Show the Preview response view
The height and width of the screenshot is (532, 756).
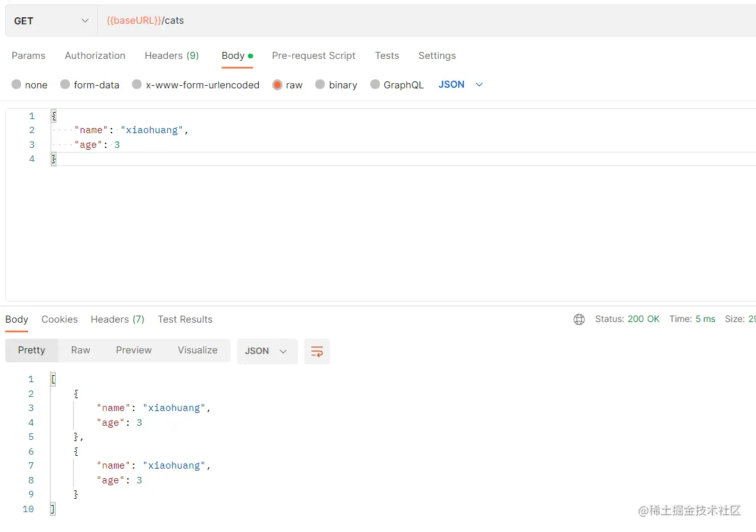click(x=134, y=350)
